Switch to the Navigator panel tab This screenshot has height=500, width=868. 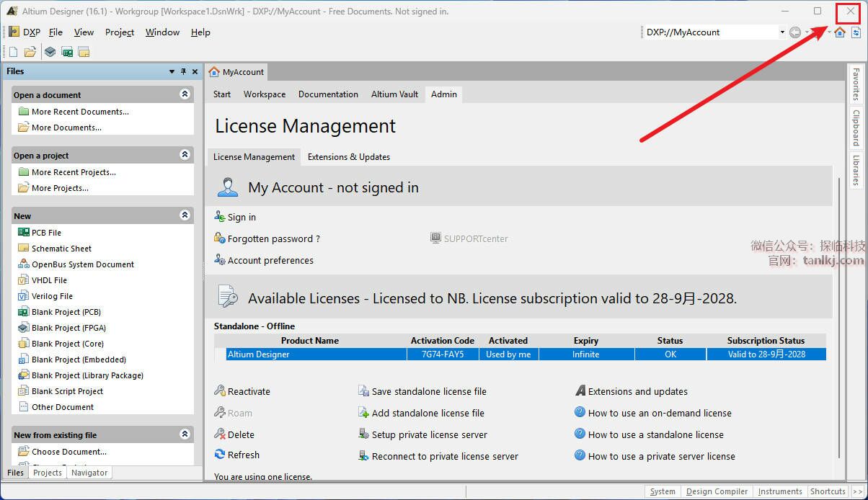(x=89, y=473)
